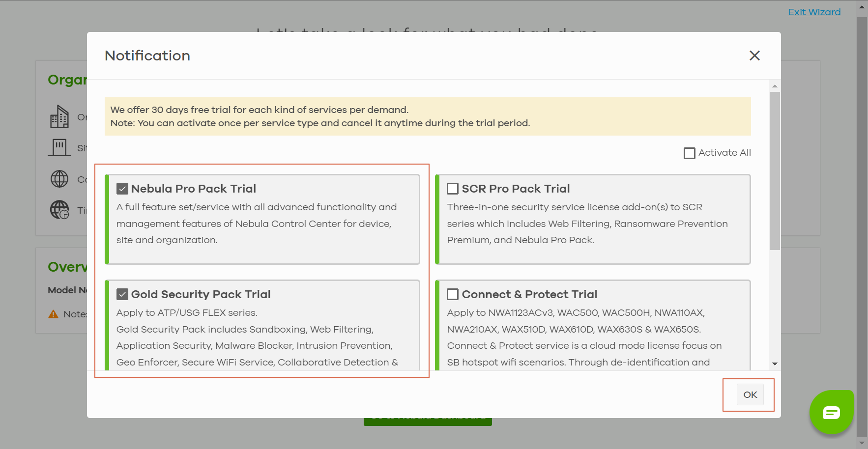This screenshot has height=449, width=868.
Task: Close the Notification dialog with the X icon
Action: click(754, 56)
